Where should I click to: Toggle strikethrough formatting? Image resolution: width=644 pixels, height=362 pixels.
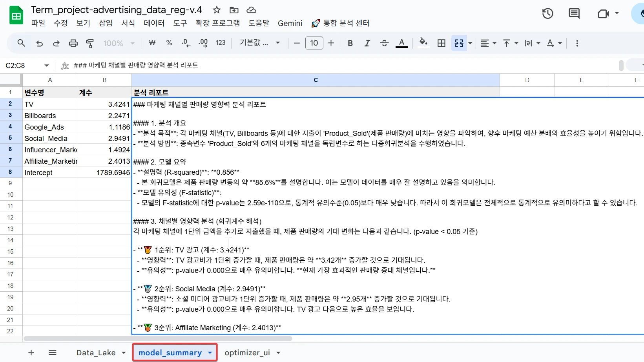click(x=384, y=43)
